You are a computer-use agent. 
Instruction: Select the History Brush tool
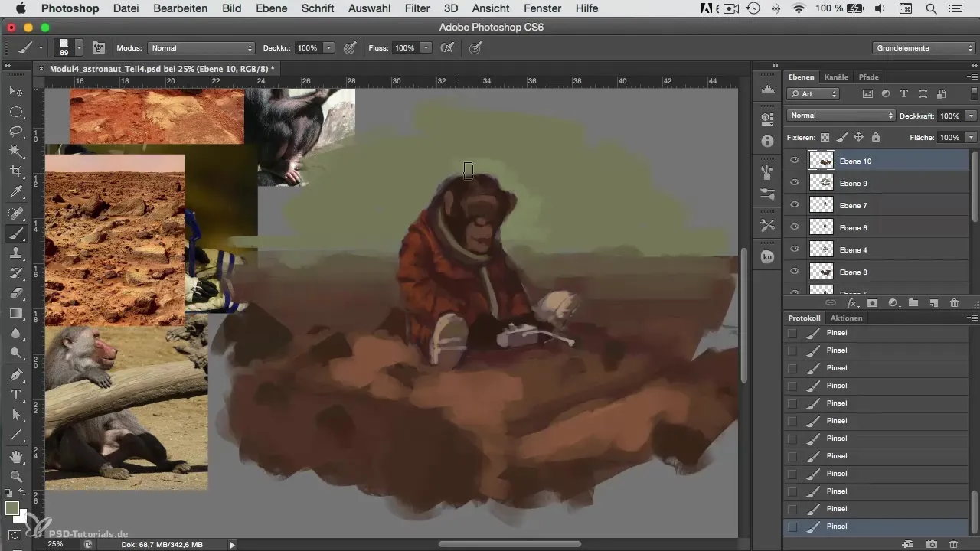coord(15,273)
